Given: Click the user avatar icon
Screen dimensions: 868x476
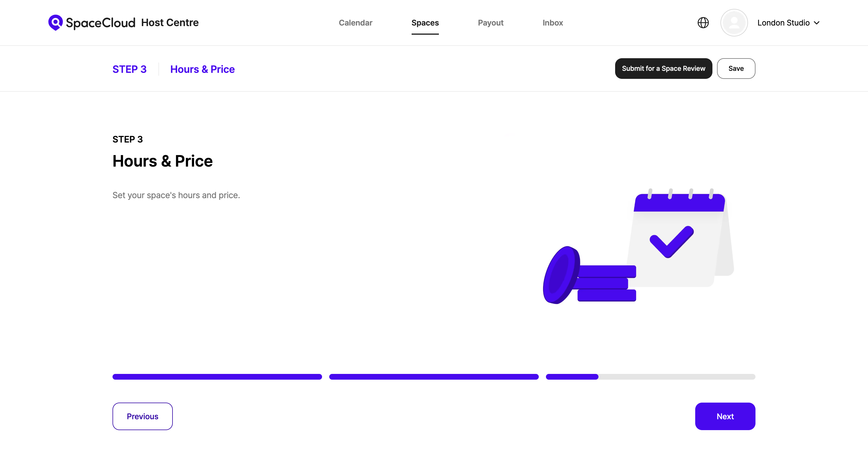Looking at the screenshot, I should (734, 23).
